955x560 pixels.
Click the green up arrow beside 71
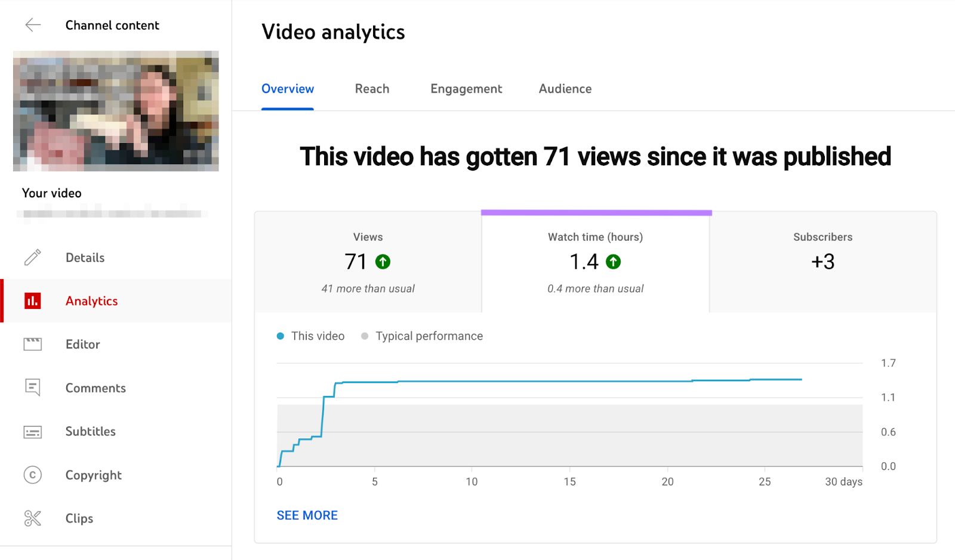(383, 261)
